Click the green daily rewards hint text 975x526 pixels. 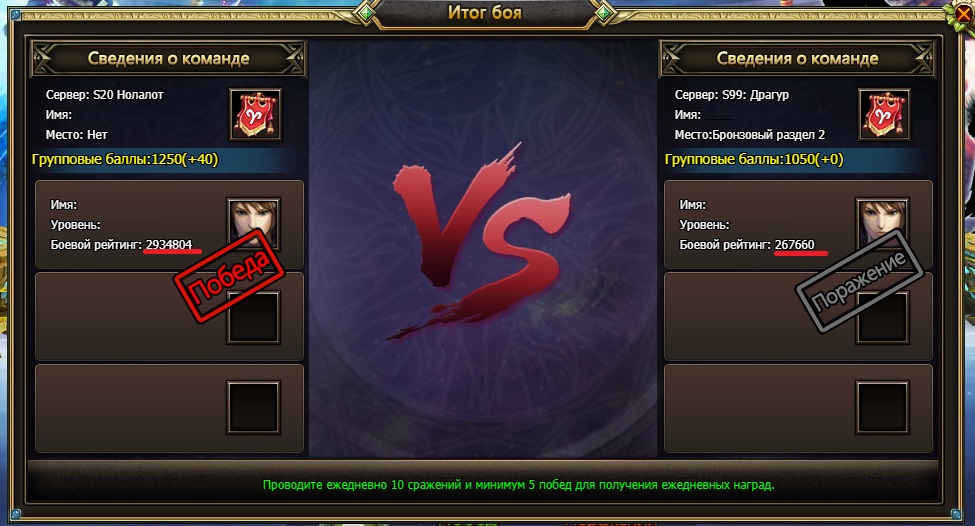click(x=519, y=485)
